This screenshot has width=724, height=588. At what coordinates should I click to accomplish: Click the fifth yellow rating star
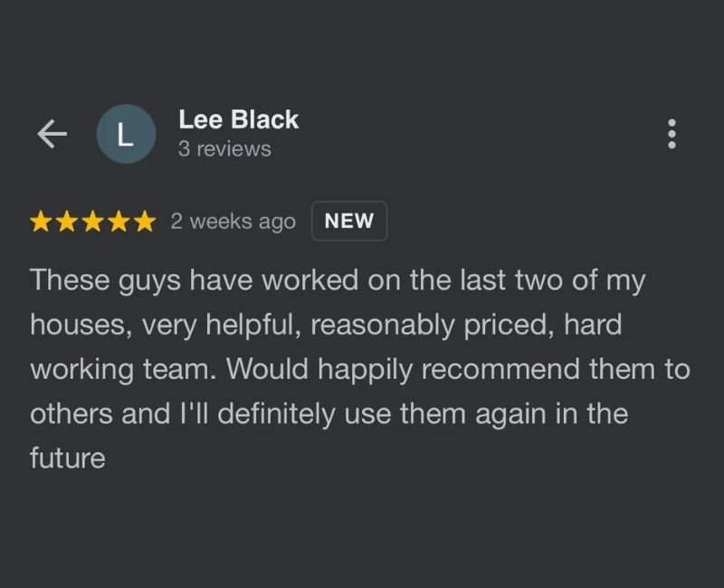pos(144,222)
